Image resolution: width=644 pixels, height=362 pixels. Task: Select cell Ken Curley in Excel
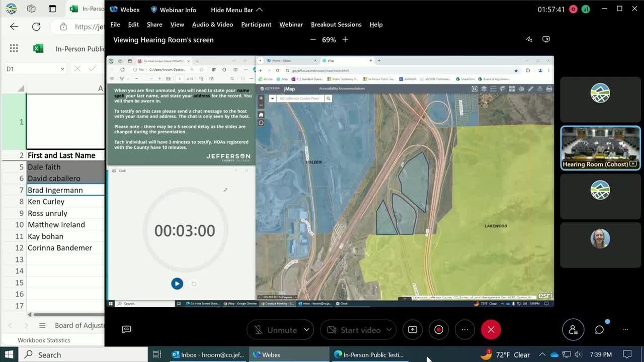(65, 202)
